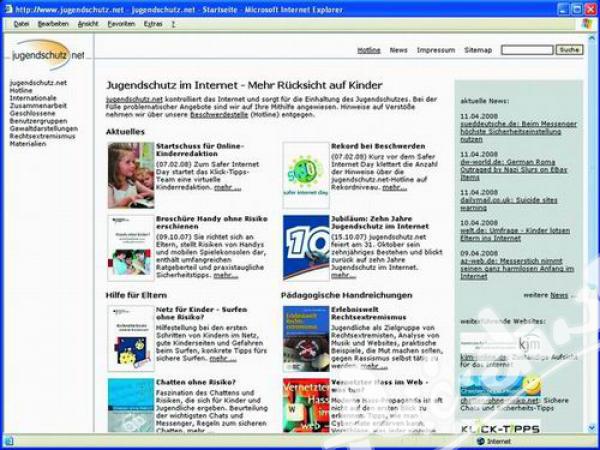The width and height of the screenshot is (600, 450).
Task: Click the Internet Explorer icon in title bar
Action: [x=8, y=10]
